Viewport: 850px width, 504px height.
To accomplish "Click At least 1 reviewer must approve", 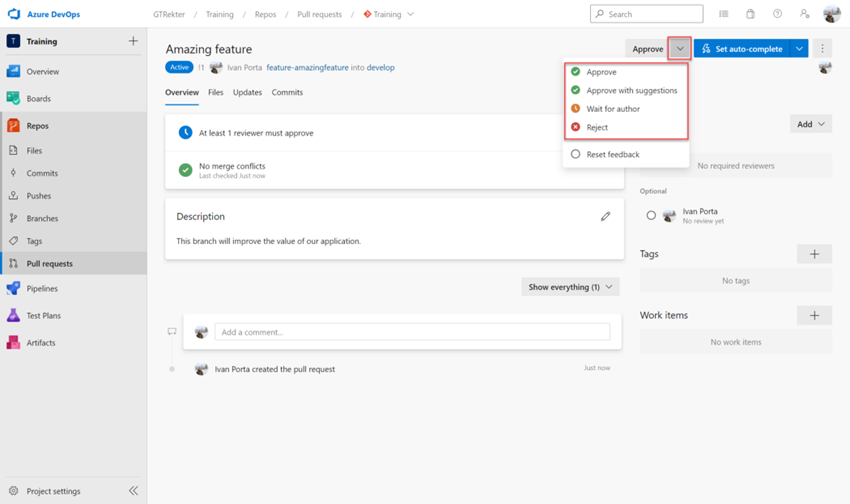I will point(256,133).
